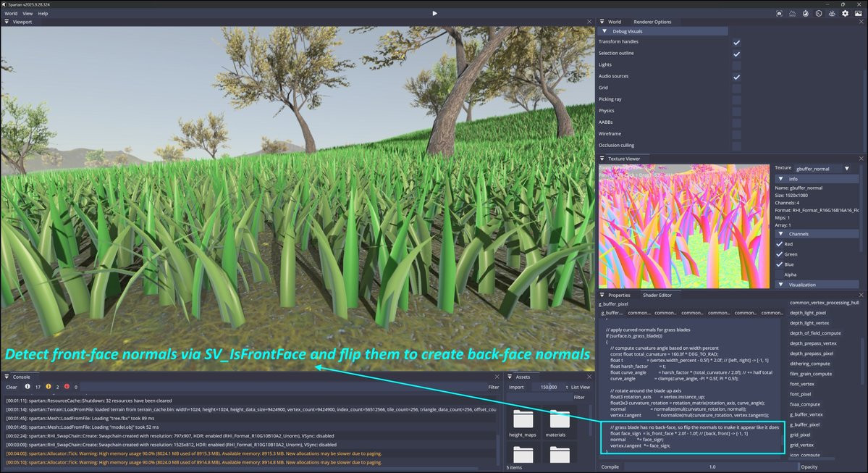Close the Console panel
Viewport: 868px width, 473px height.
(x=497, y=377)
